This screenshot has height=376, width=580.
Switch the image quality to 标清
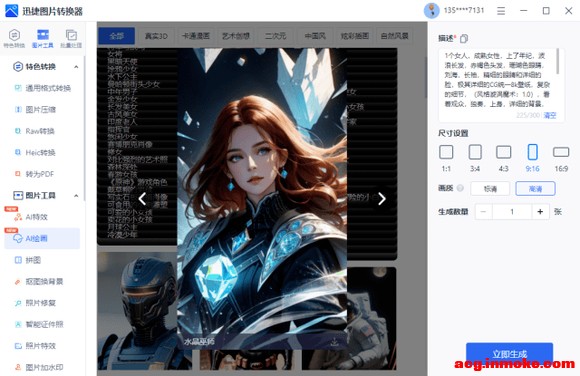490,189
